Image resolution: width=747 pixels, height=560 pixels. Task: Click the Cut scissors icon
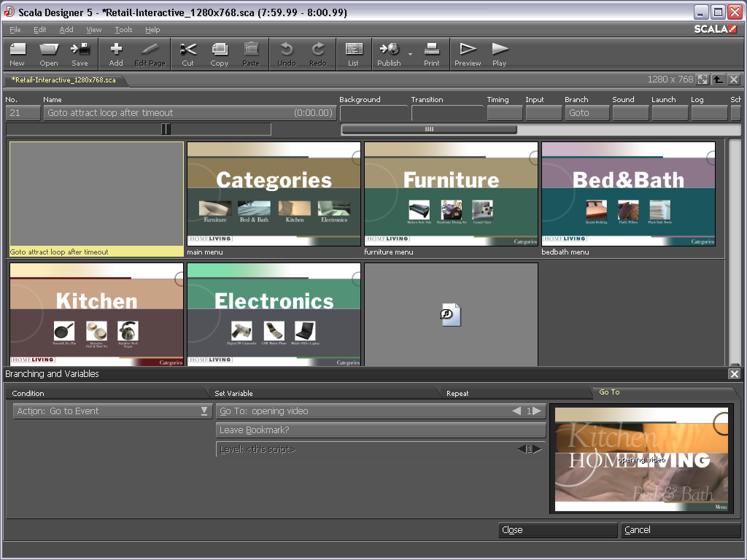(188, 54)
